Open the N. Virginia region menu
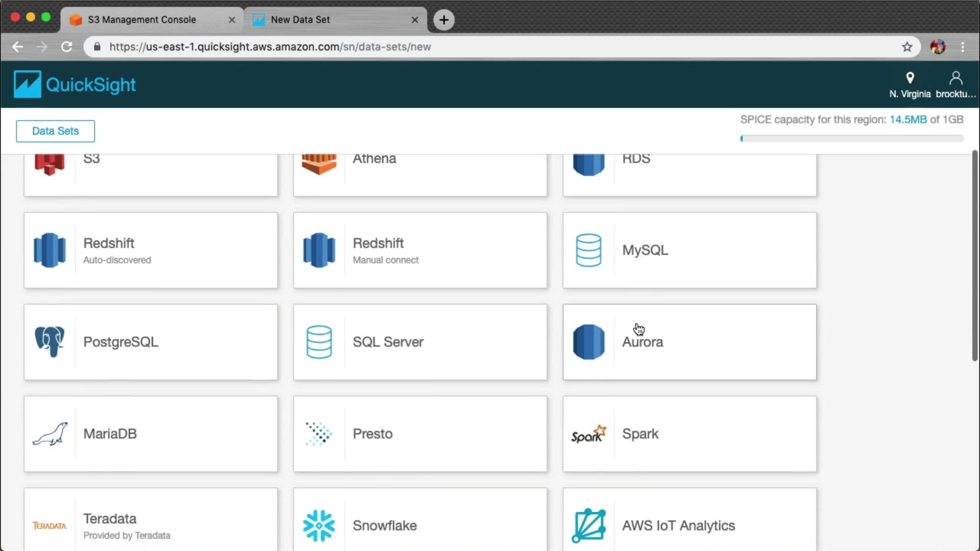This screenshot has height=551, width=980. click(910, 85)
